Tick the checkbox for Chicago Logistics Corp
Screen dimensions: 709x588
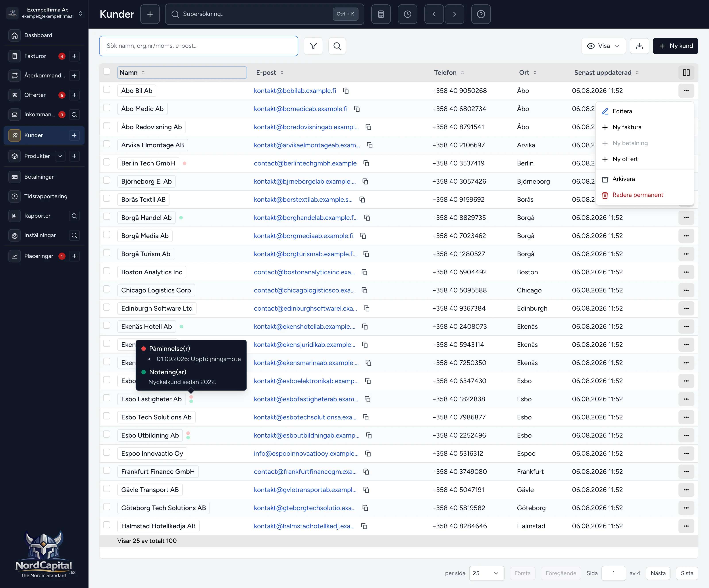click(x=107, y=289)
